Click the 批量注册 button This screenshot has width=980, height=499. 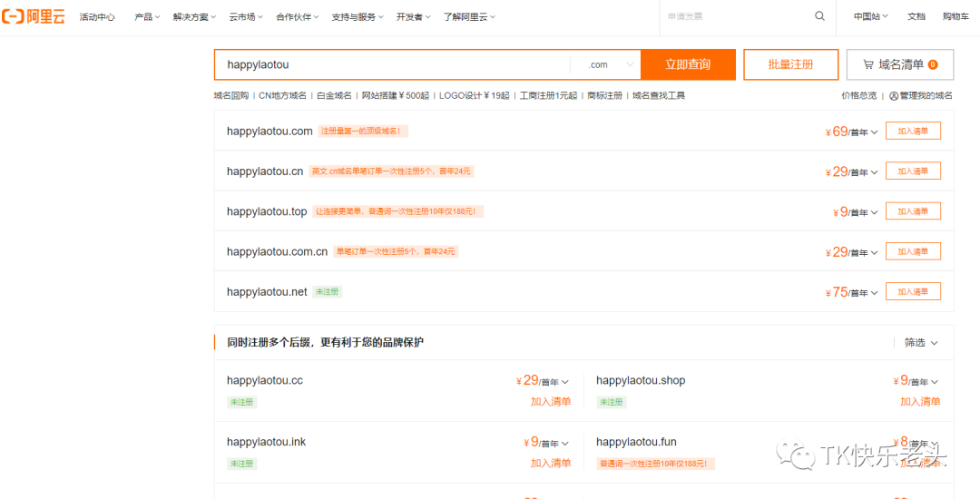pos(790,64)
